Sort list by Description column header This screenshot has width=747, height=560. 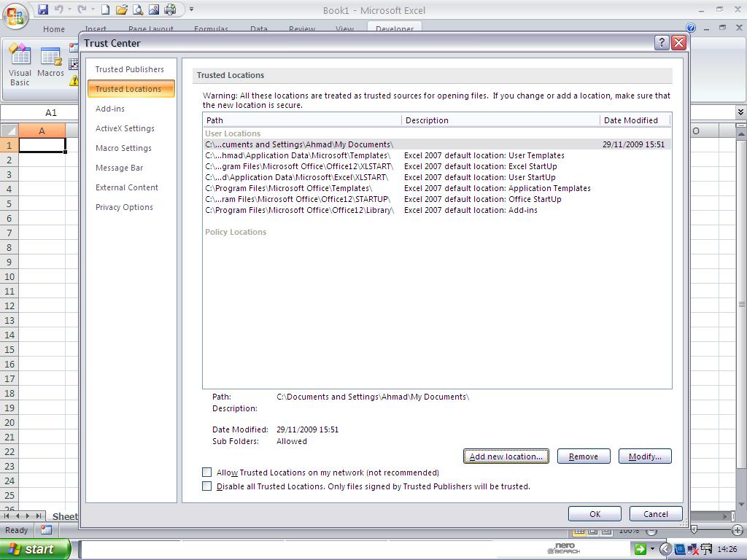click(500, 120)
